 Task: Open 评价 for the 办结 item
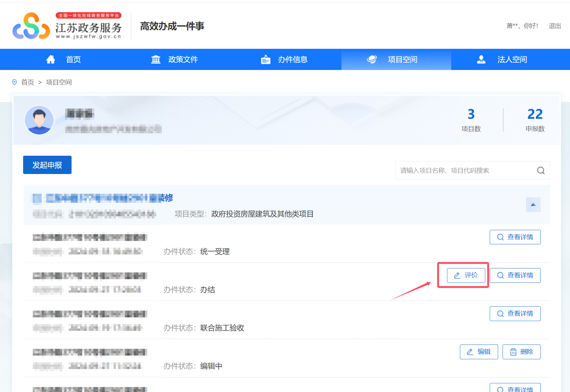[x=466, y=275]
